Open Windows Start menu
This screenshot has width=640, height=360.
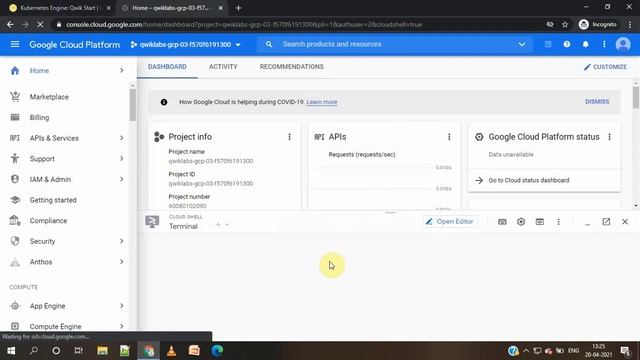coord(11,351)
